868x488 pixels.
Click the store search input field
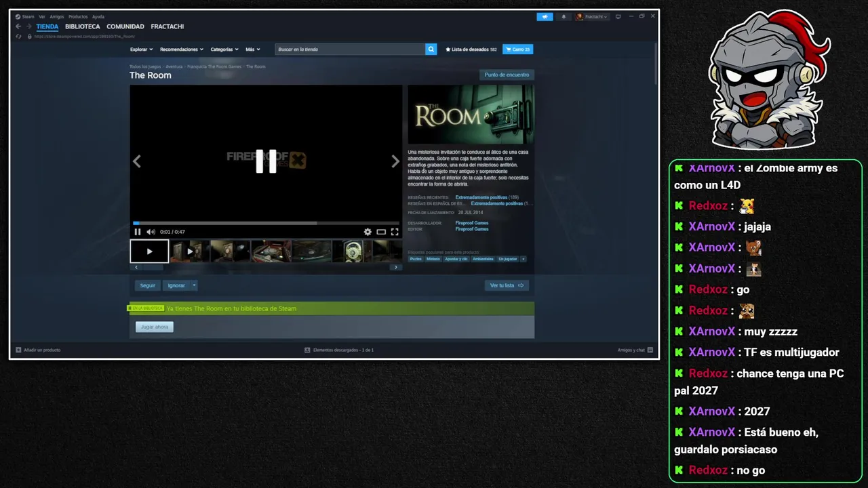point(350,49)
